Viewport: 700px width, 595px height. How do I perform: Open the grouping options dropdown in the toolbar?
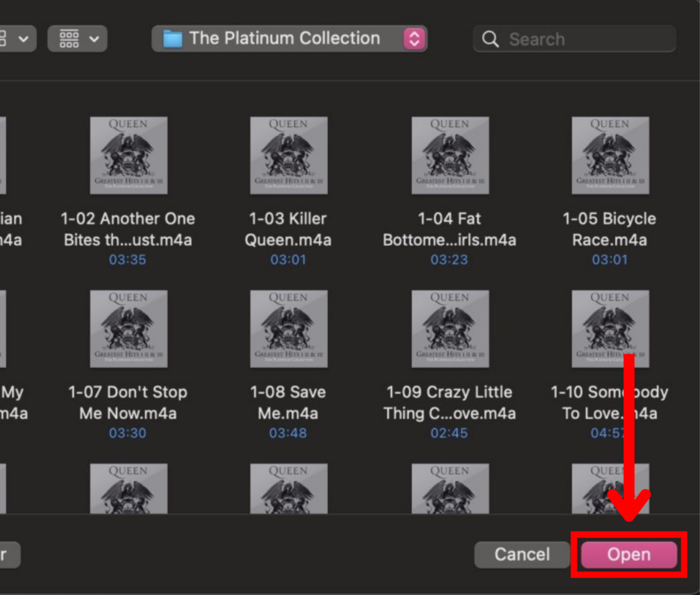[x=77, y=39]
